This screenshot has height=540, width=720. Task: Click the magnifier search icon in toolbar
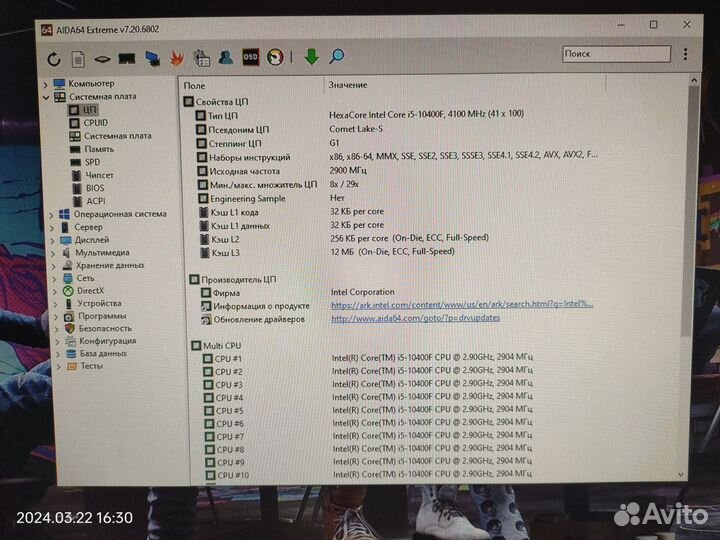coord(337,57)
